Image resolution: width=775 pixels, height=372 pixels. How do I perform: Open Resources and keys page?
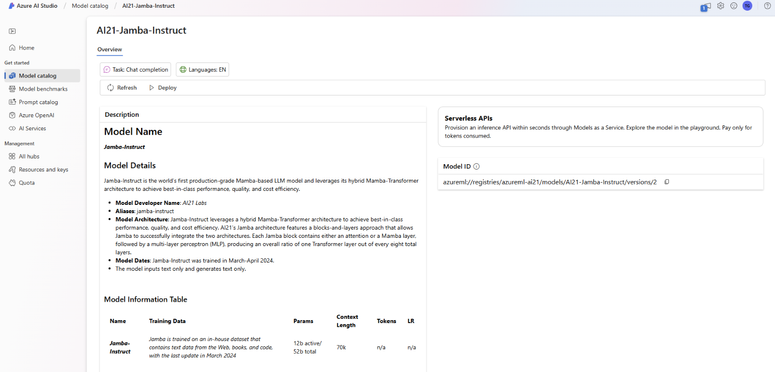[x=42, y=169]
